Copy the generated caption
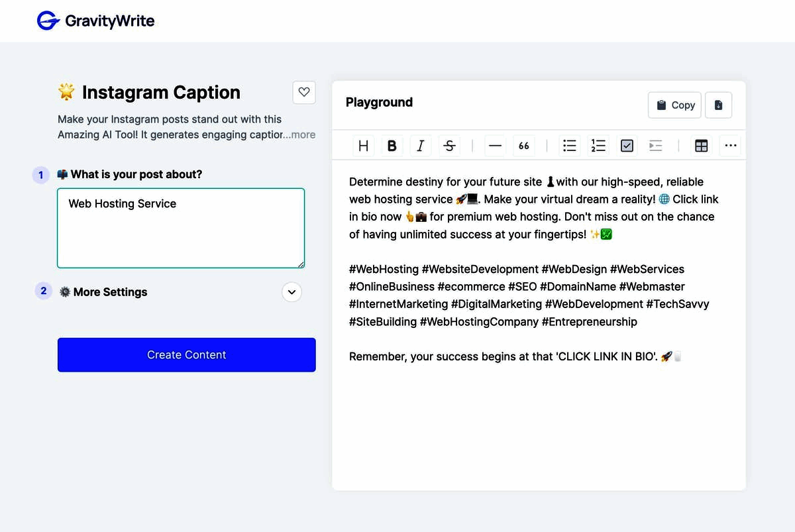This screenshot has height=532, width=795. click(674, 105)
